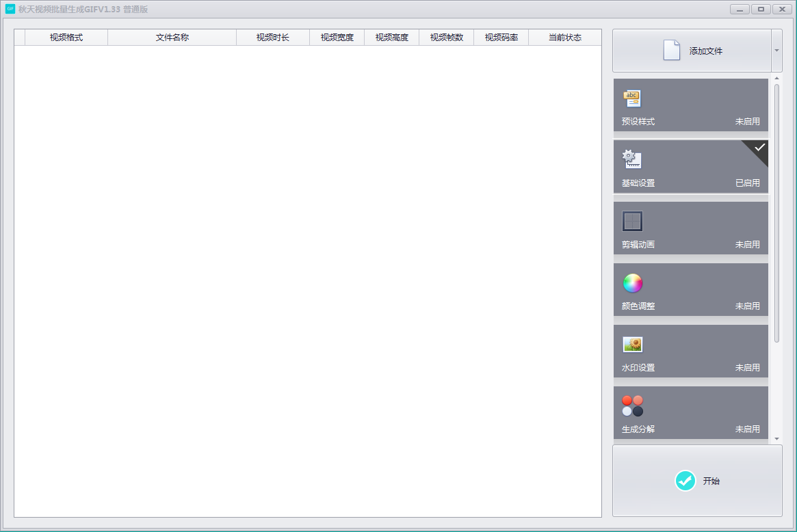797x532 pixels.
Task: Click the document icon on 添加文件
Action: tap(671, 51)
